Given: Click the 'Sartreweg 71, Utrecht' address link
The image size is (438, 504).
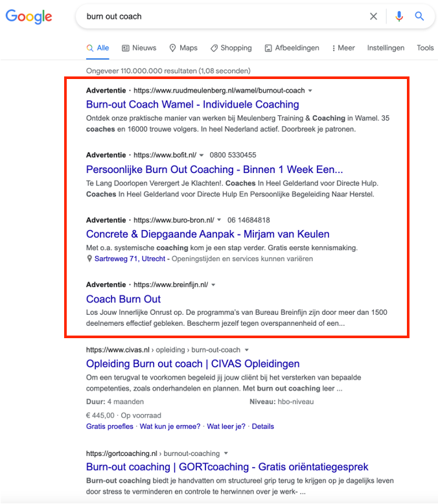Looking at the screenshot, I should point(130,258).
